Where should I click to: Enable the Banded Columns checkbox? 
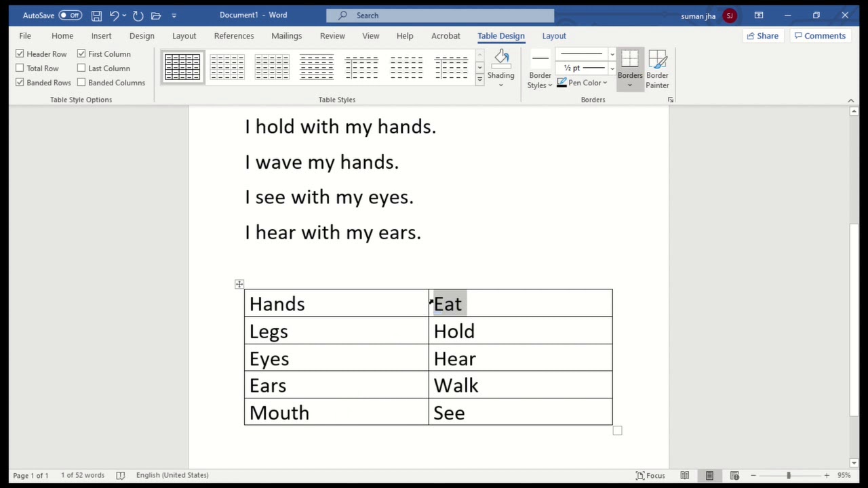(81, 82)
